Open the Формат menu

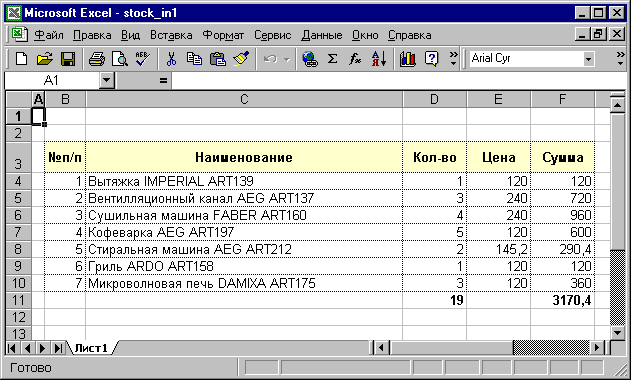coord(223,35)
